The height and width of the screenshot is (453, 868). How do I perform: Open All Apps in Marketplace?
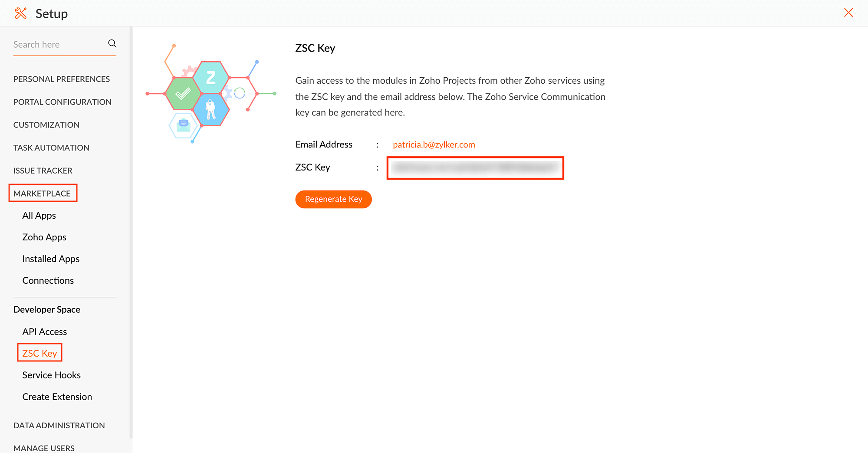tap(39, 216)
